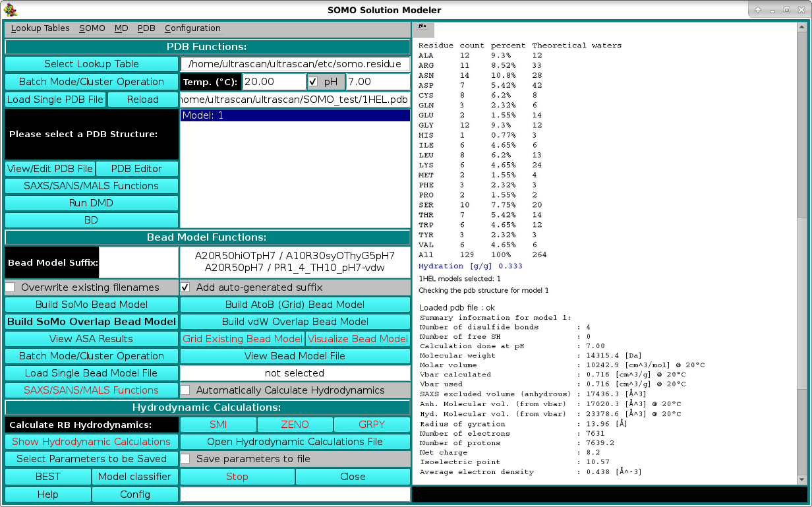Toggle the pH checkbox
The image size is (812, 507).
pyautogui.click(x=314, y=82)
